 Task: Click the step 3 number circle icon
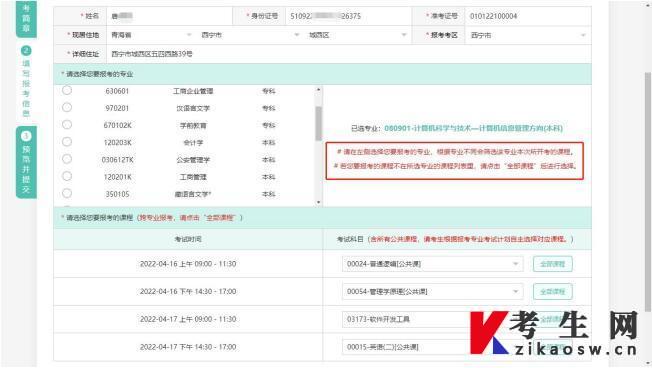26,136
